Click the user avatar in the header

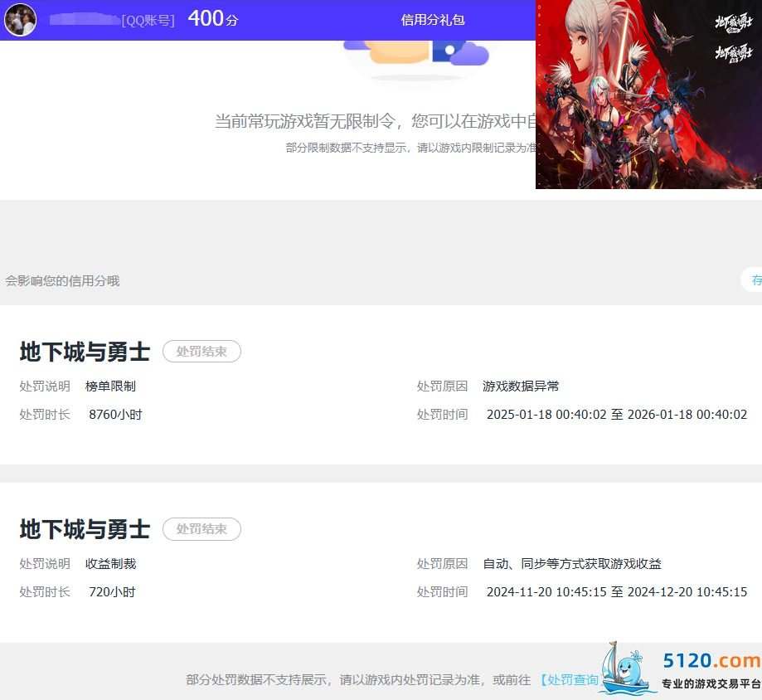click(20, 19)
